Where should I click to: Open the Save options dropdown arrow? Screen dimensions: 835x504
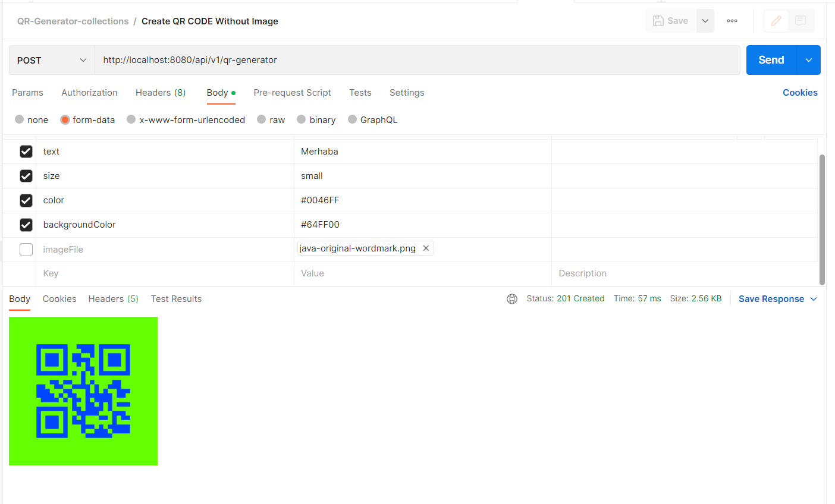pos(705,21)
